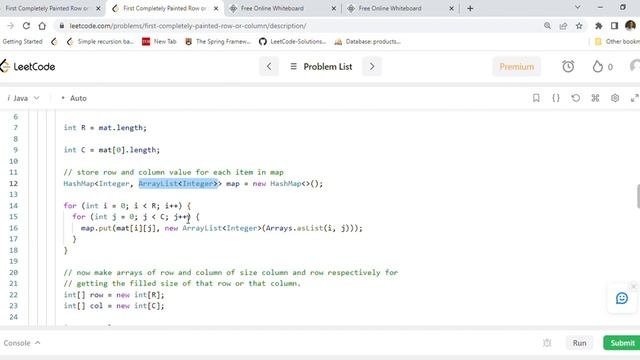This screenshot has height=360, width=640.
Task: Submit the solution
Action: 622,343
